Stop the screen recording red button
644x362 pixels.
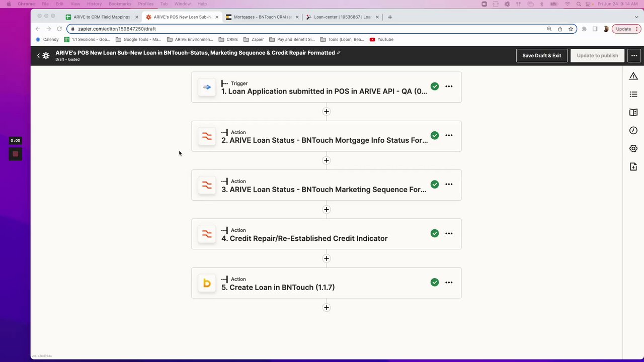click(15, 154)
